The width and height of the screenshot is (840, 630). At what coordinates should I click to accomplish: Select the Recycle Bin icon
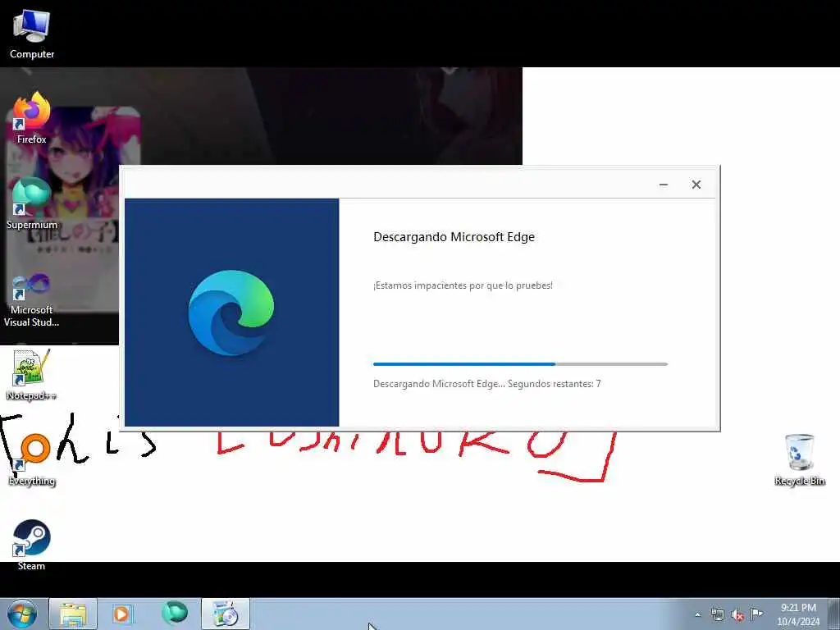pos(799,459)
